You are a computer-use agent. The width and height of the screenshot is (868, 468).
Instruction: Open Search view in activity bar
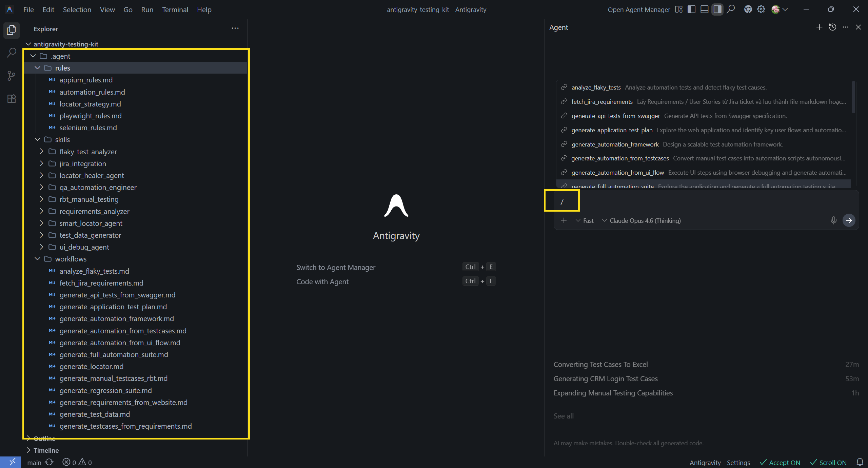pos(12,53)
